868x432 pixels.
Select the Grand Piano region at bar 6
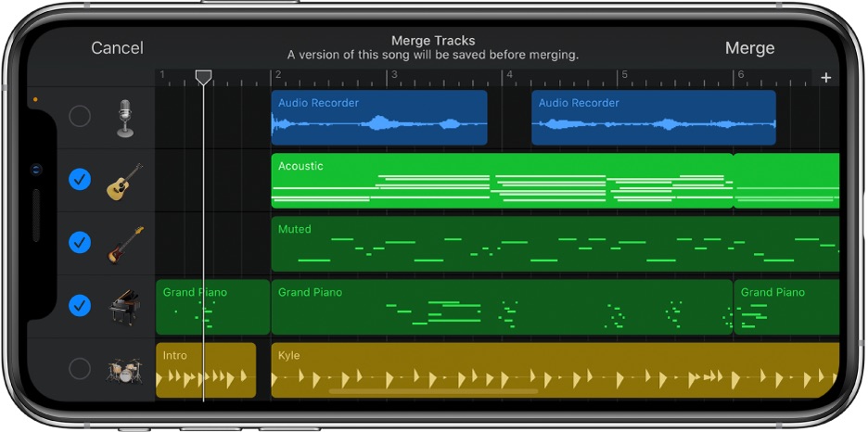786,307
